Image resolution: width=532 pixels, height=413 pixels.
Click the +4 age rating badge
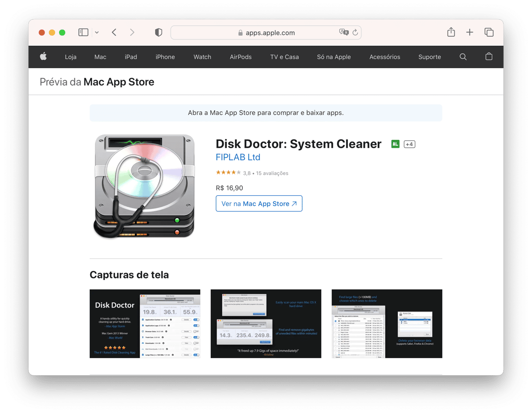tap(409, 144)
